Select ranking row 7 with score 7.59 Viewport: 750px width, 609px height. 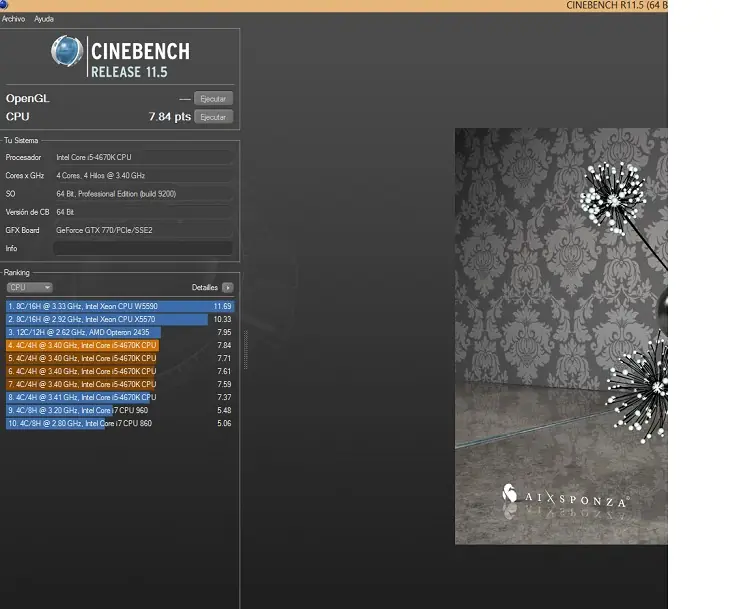(120, 384)
